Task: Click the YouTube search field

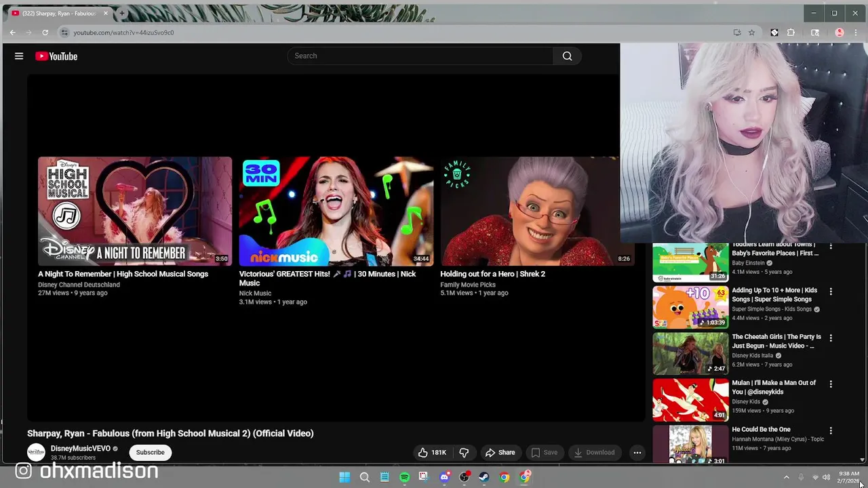Action: click(420, 56)
